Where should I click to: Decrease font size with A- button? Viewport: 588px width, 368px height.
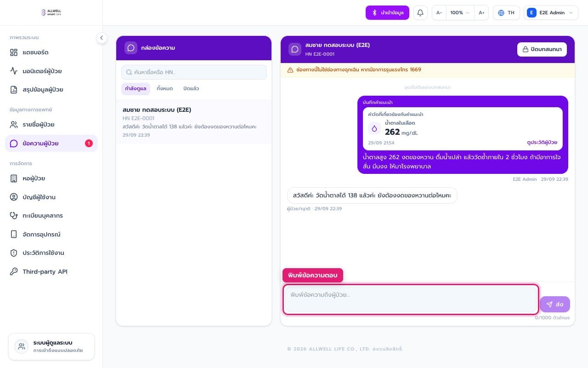point(439,13)
